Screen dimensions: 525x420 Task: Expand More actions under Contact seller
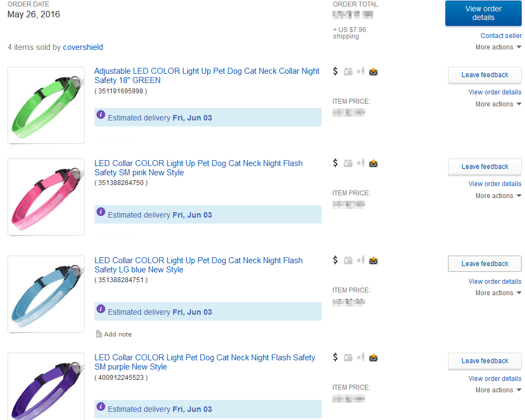pos(498,47)
